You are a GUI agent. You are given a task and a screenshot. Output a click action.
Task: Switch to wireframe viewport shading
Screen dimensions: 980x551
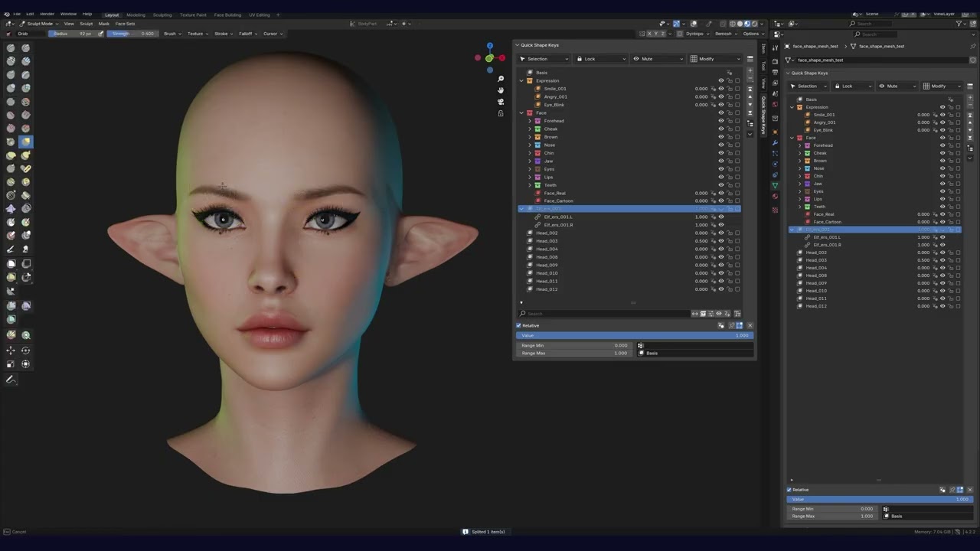tap(733, 24)
